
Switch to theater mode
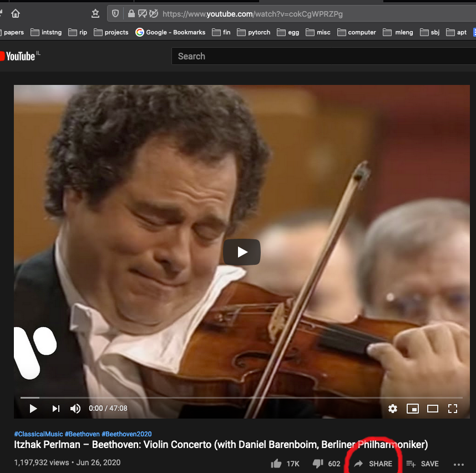point(433,409)
